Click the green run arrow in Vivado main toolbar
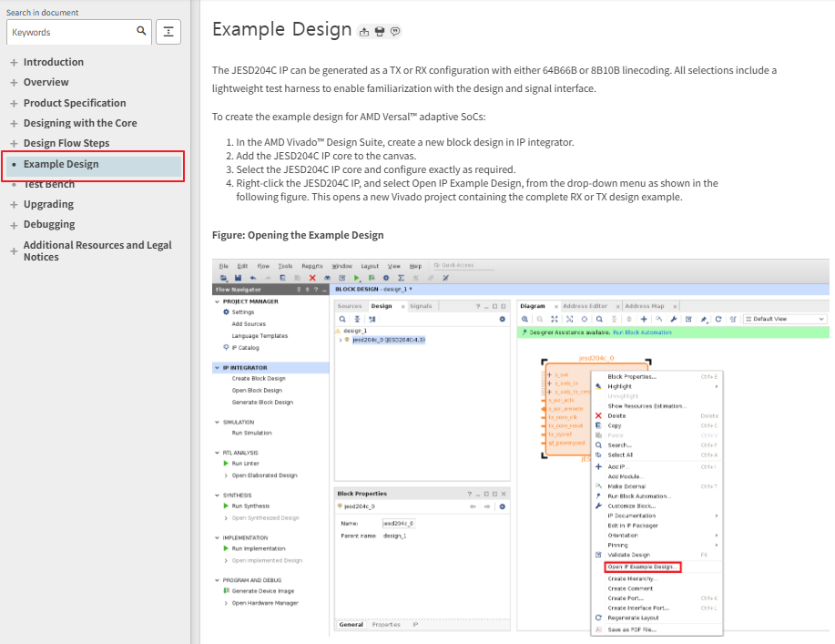835x644 pixels. (357, 278)
